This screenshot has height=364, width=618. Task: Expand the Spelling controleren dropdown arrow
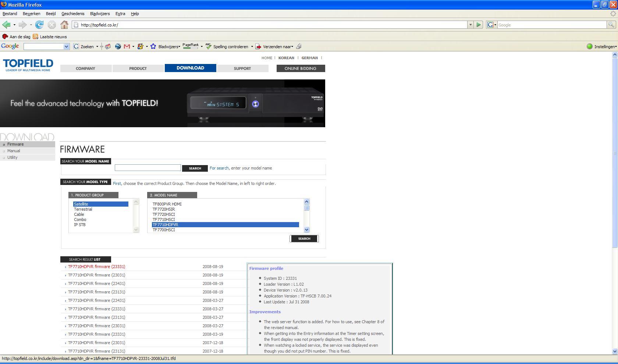252,46
